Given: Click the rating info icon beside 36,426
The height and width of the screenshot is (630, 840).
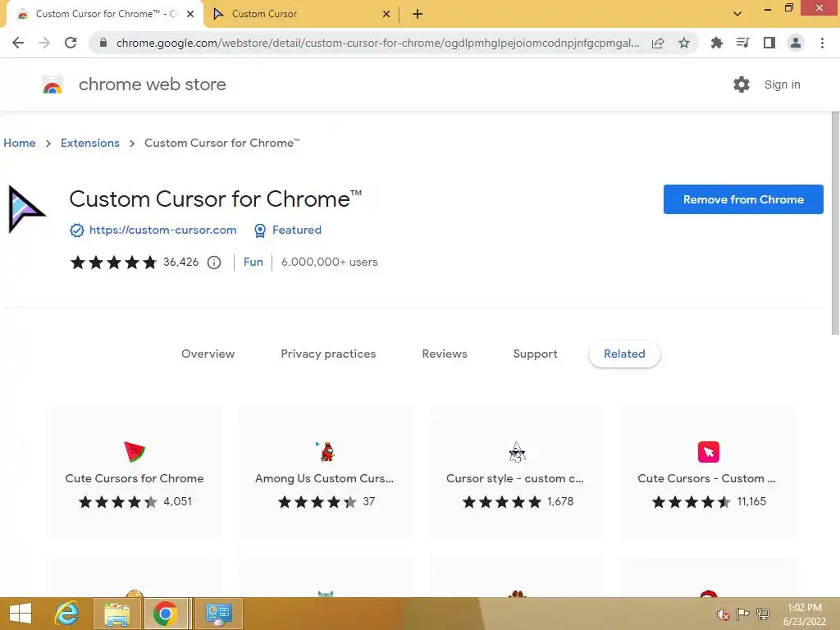Looking at the screenshot, I should [x=214, y=262].
